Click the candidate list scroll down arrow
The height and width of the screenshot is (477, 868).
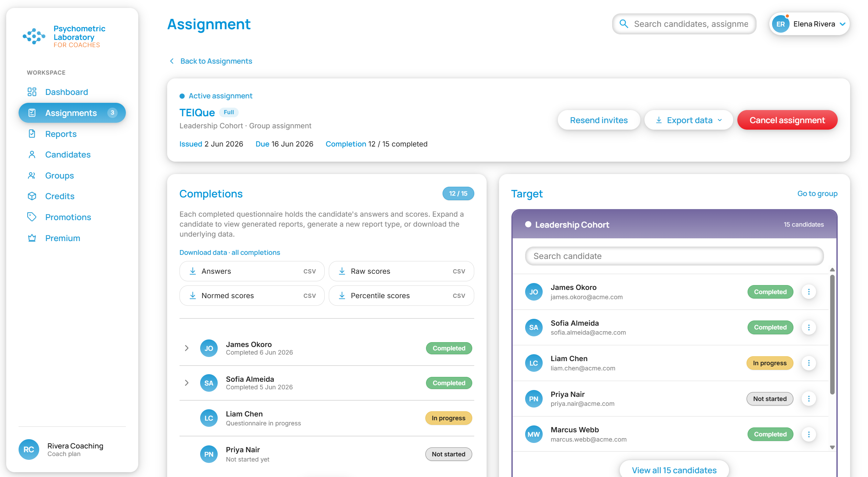[x=832, y=447]
